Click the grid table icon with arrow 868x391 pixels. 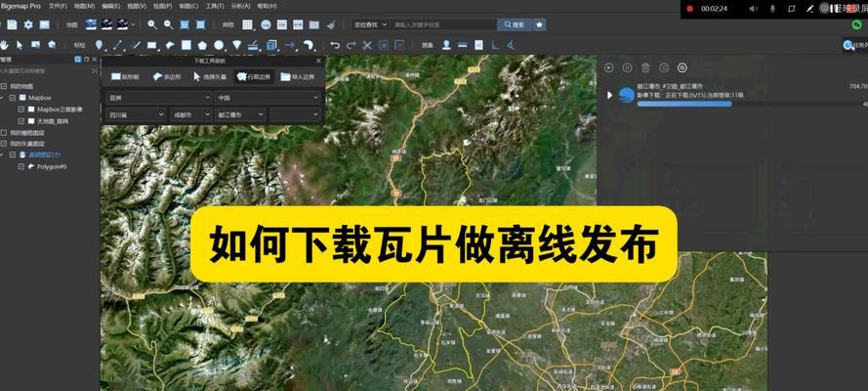(247, 24)
